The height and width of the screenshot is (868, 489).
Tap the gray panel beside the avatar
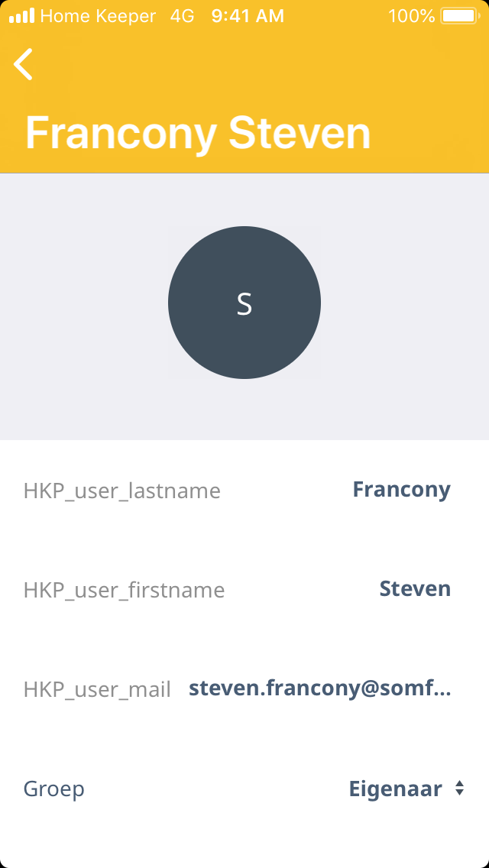tap(84, 306)
